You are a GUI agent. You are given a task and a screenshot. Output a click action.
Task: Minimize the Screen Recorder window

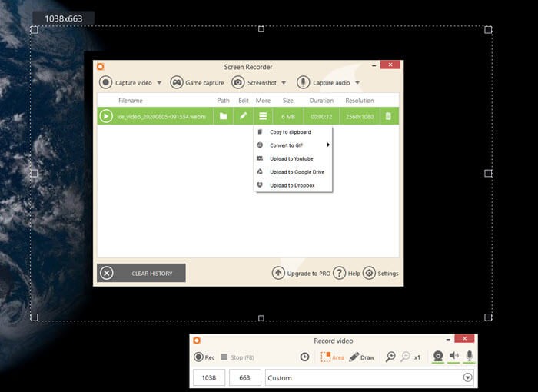[x=374, y=65]
